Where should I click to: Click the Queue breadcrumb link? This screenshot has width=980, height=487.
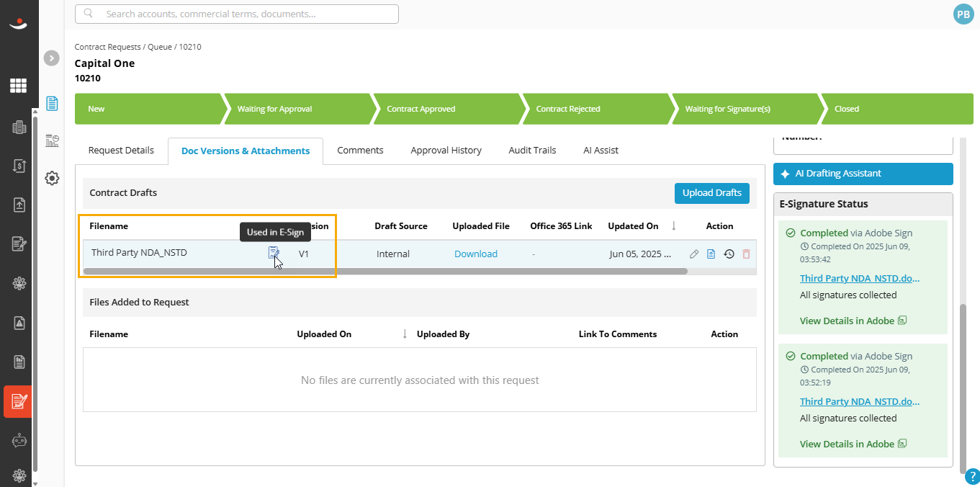click(x=159, y=47)
